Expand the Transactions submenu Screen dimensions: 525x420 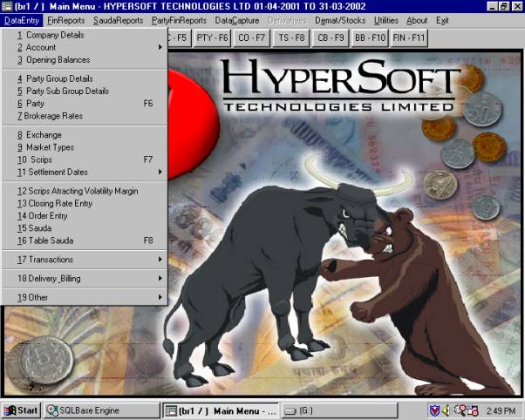[87, 260]
